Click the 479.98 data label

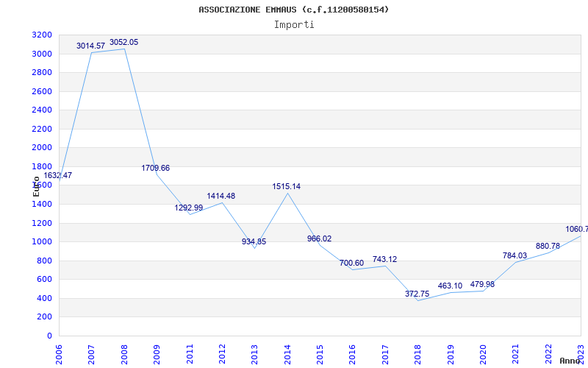point(482,284)
